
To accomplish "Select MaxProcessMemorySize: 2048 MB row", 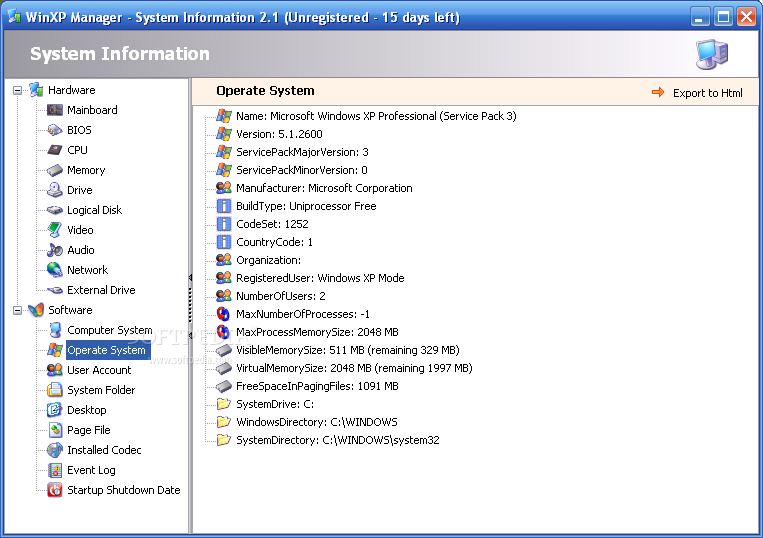I will (317, 332).
